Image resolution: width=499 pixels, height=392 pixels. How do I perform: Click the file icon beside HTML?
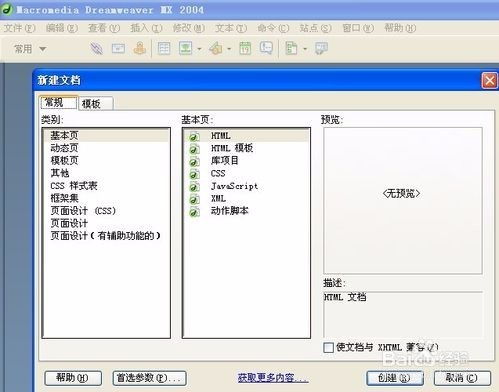pyautogui.click(x=194, y=136)
